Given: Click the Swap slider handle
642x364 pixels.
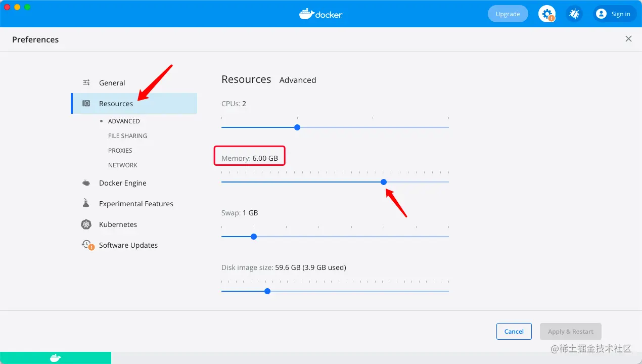Looking at the screenshot, I should tap(254, 237).
